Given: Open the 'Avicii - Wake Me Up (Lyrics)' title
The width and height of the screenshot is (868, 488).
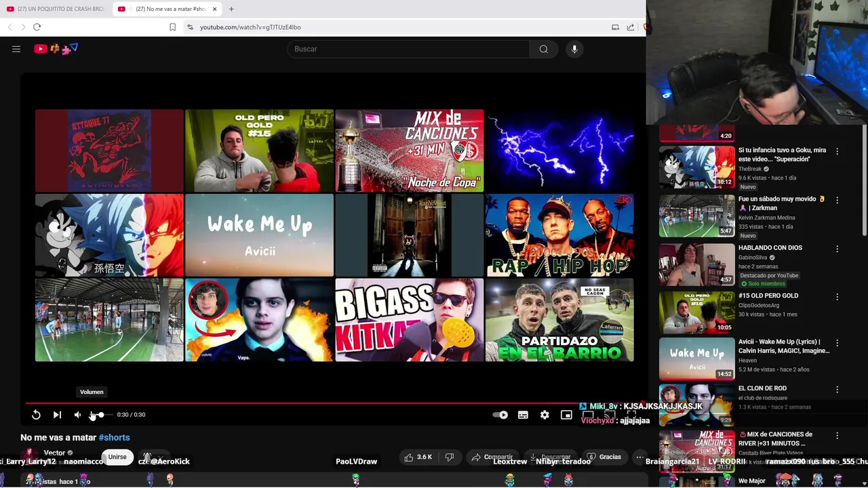Looking at the screenshot, I should tap(784, 346).
